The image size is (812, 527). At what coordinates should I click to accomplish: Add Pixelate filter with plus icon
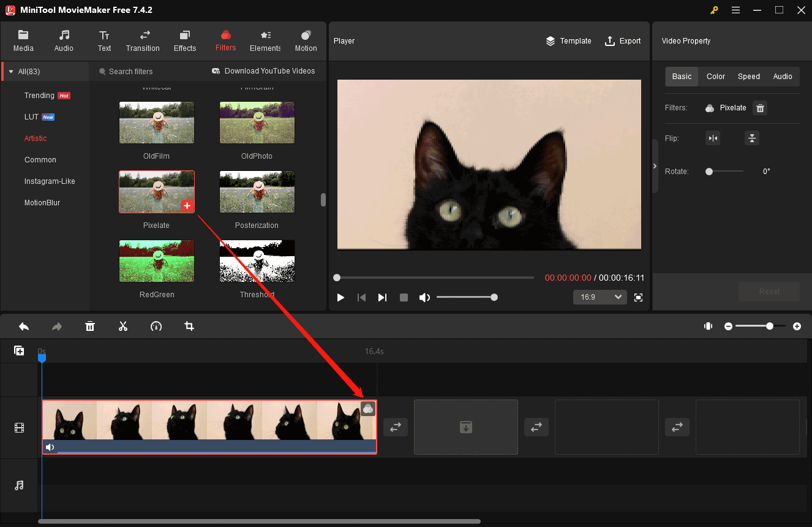pos(187,206)
